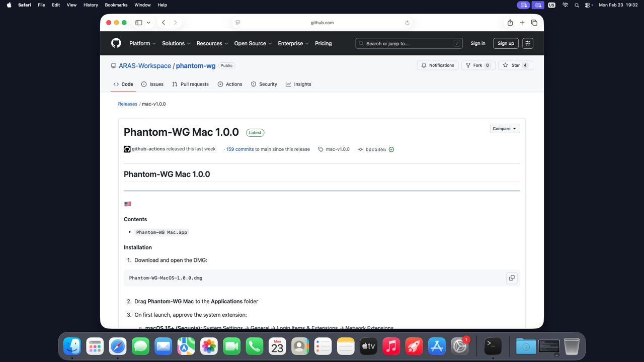Open GitHub appearance settings icon

[x=528, y=43]
